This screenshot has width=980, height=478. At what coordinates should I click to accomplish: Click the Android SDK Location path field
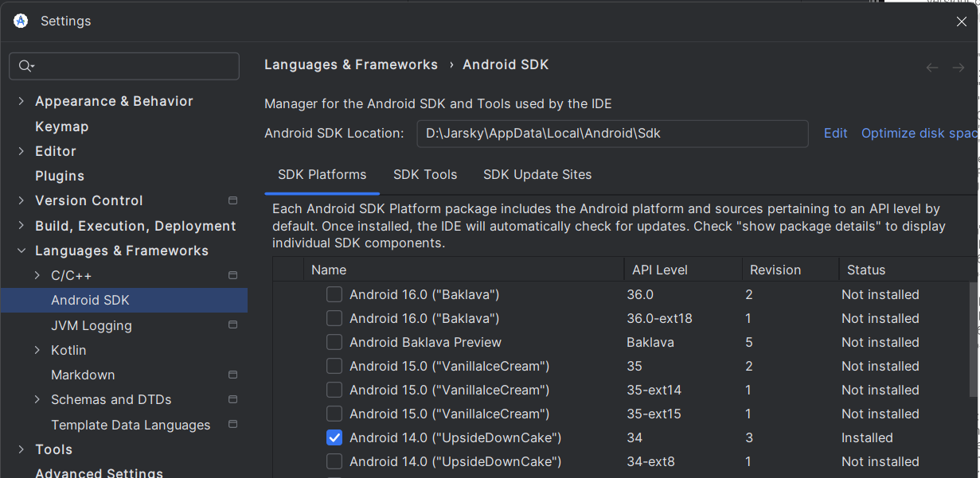tap(612, 134)
